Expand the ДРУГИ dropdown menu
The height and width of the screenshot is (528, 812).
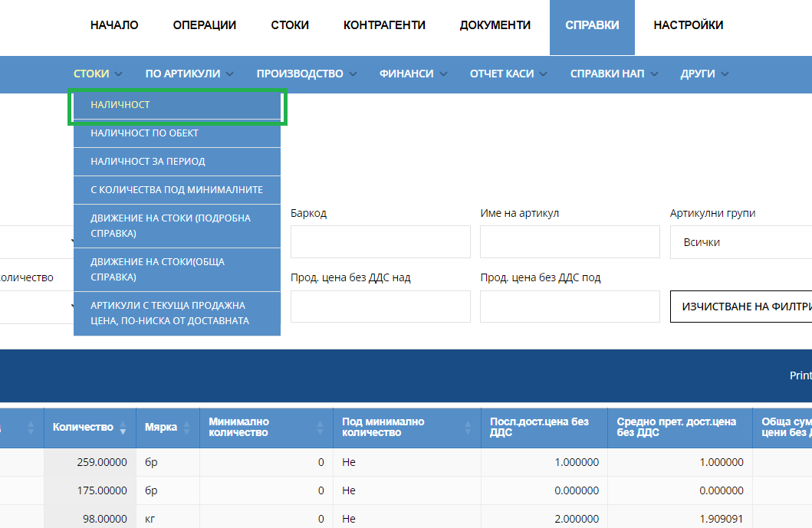(x=705, y=74)
